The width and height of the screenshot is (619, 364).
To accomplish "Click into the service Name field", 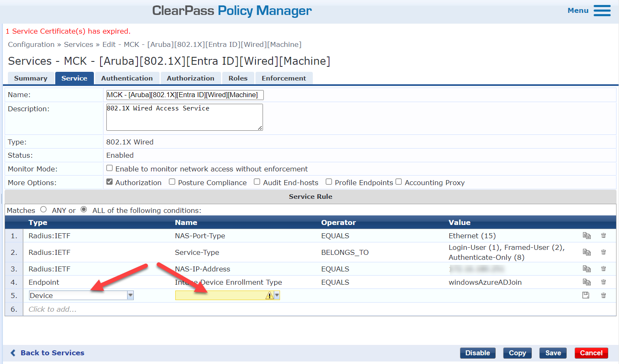I will [185, 95].
